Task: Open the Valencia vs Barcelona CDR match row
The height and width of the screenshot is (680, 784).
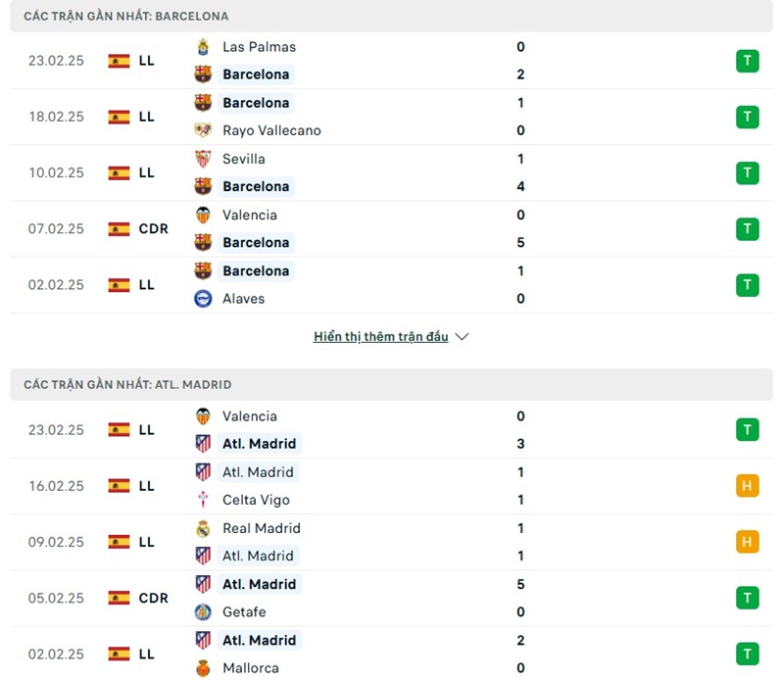Action: tap(392, 229)
